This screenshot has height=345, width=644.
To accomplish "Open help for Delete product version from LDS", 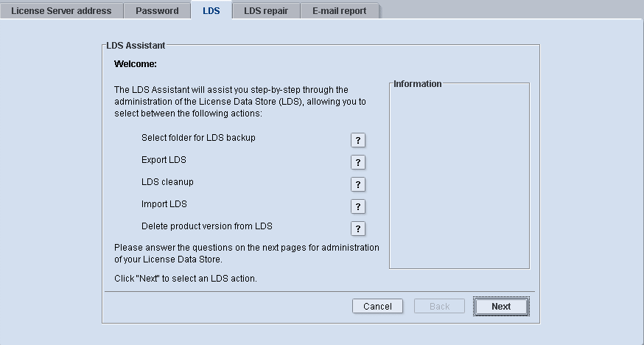I will 357,229.
